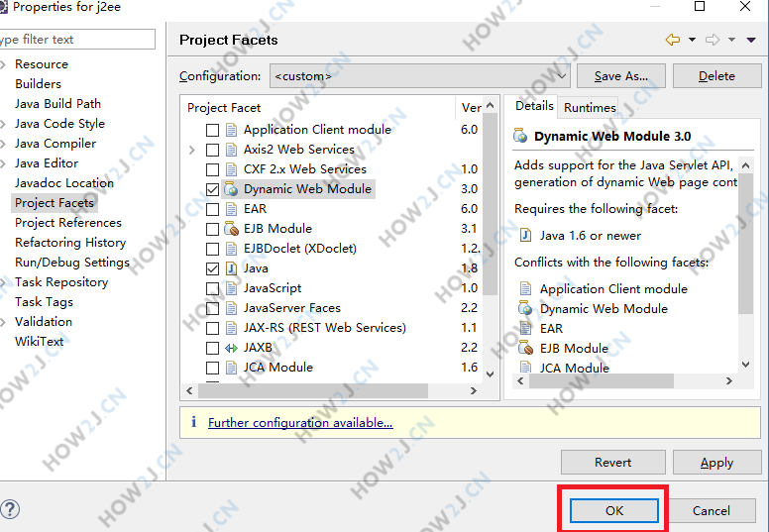The image size is (769, 532).
Task: Enable the JAXB facet checkbox
Action: (212, 348)
